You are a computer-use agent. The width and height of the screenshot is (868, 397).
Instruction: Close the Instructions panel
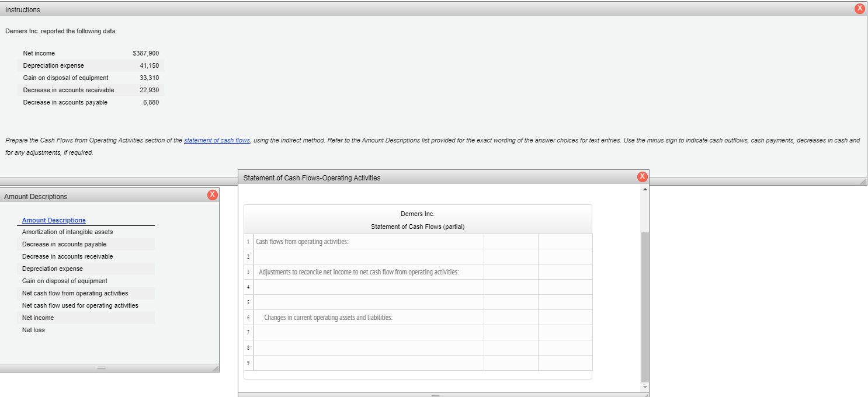click(x=859, y=9)
